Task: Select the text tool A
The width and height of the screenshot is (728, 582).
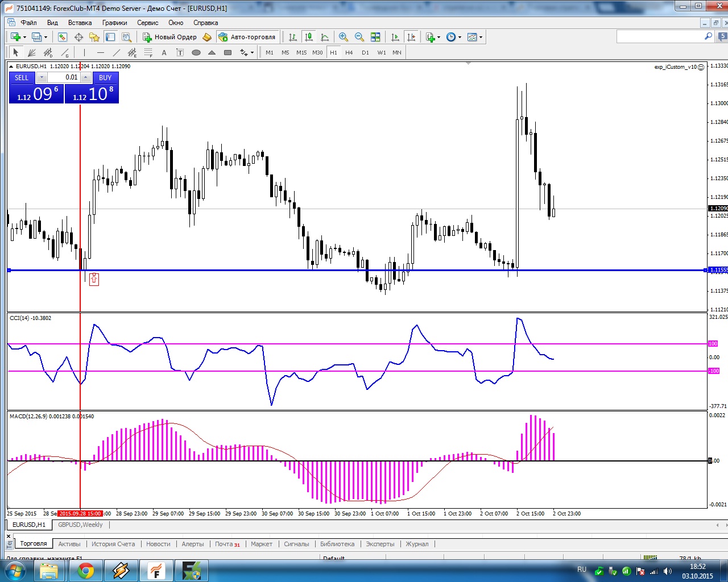Action: tap(164, 52)
